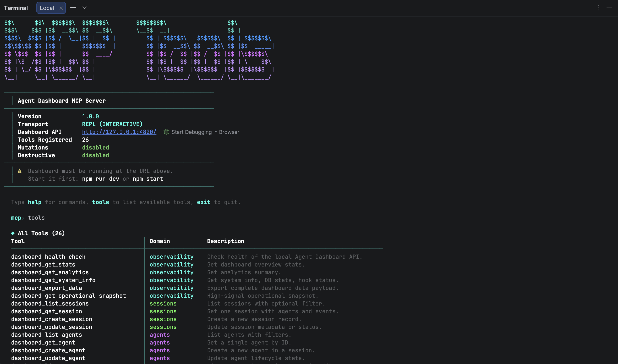Click the sessions domain label for dashboard_create_session
The width and height of the screenshot is (618, 364).
(163, 319)
